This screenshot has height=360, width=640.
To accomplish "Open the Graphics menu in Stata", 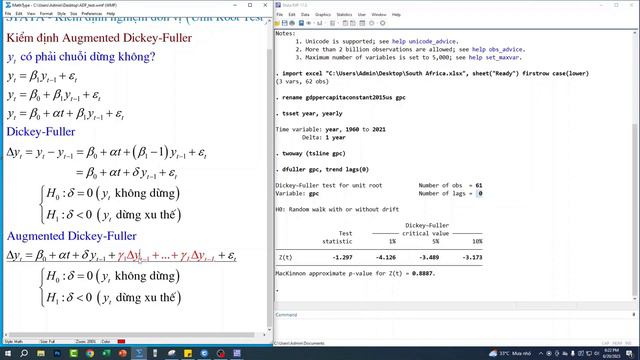I will coord(323,15).
